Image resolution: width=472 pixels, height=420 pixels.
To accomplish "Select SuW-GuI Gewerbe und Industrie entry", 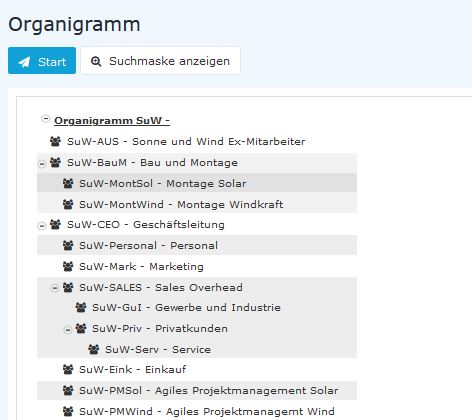I will [197, 307].
